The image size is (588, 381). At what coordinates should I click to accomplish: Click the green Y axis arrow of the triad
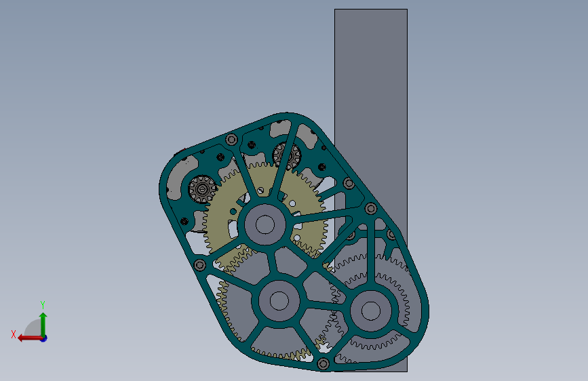click(x=43, y=324)
